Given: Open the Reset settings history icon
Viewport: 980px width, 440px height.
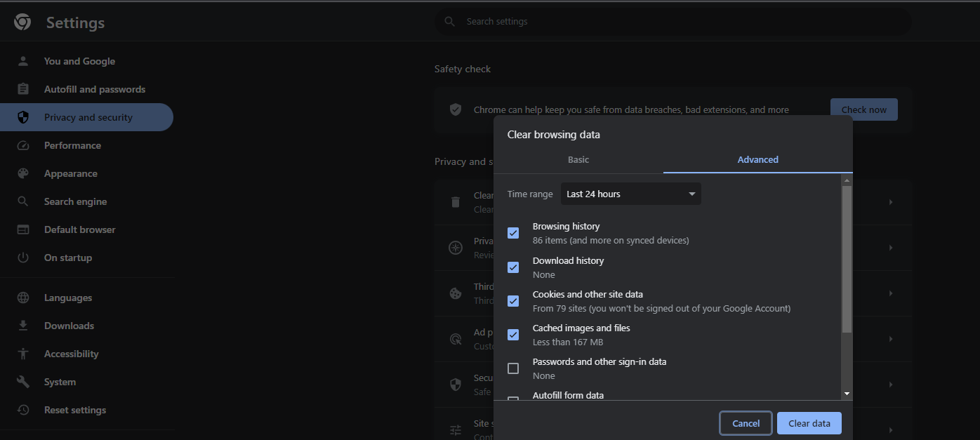Looking at the screenshot, I should (x=23, y=410).
